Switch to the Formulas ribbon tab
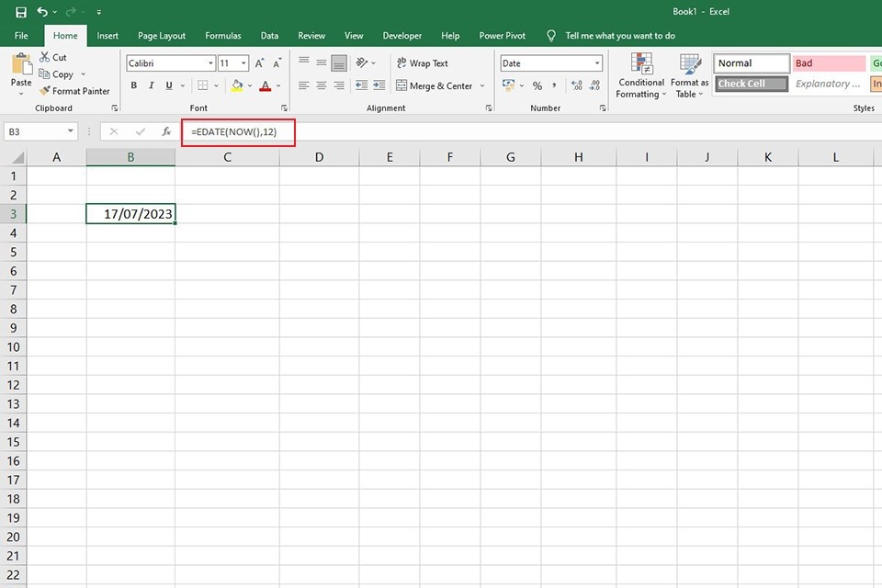 pyautogui.click(x=222, y=35)
